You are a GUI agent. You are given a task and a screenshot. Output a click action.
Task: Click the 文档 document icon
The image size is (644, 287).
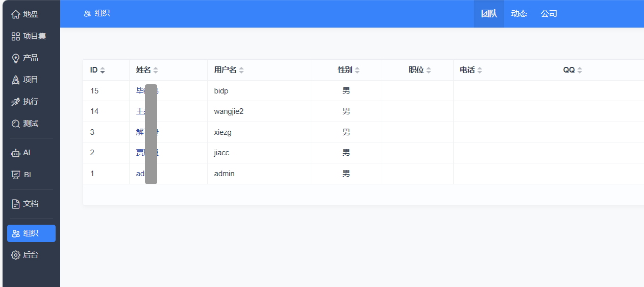point(16,204)
